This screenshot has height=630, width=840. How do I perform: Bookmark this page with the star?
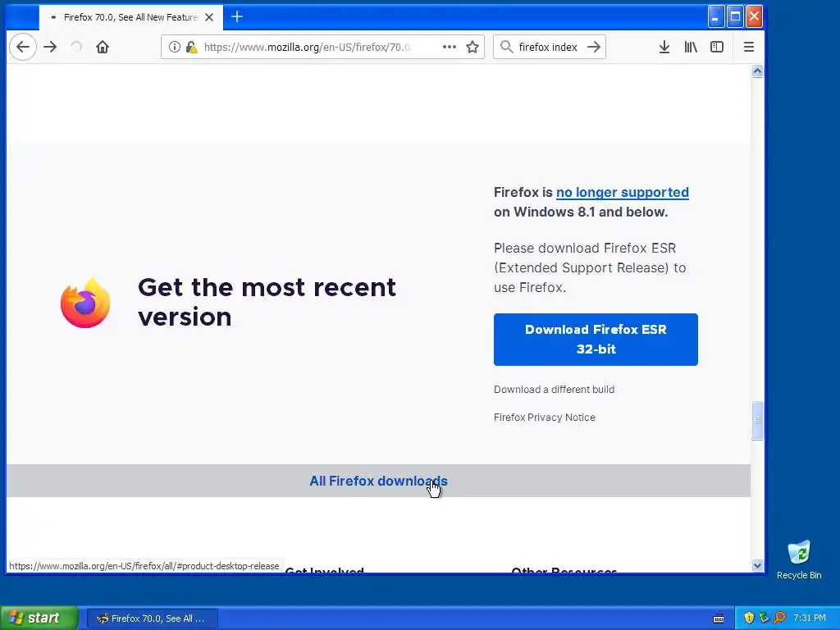[472, 47]
